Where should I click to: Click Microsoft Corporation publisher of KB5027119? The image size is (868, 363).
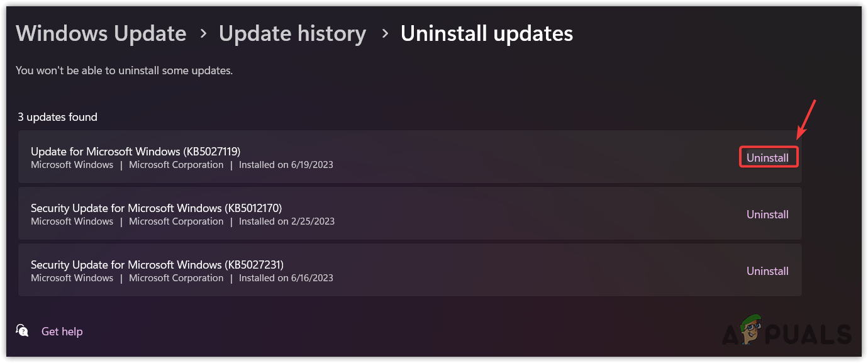175,165
